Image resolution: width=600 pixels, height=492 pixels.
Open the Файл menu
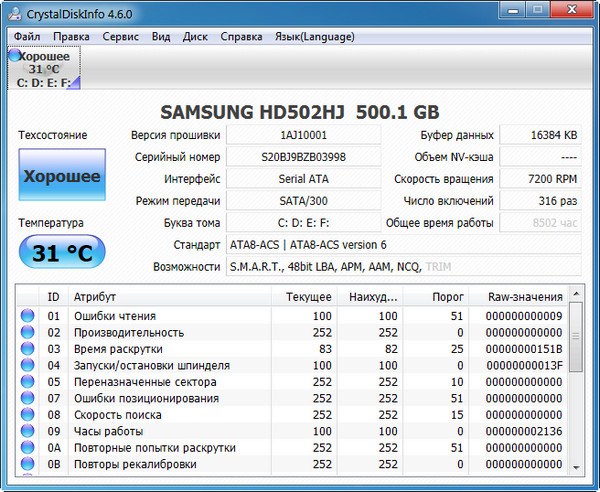point(27,36)
